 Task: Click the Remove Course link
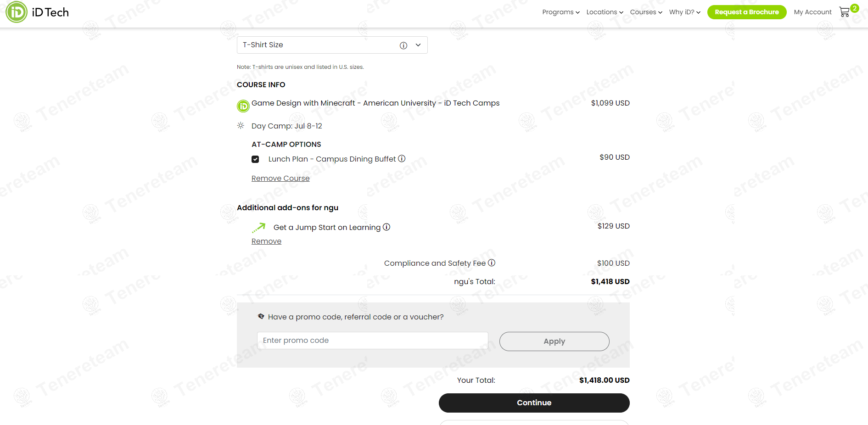click(x=280, y=179)
